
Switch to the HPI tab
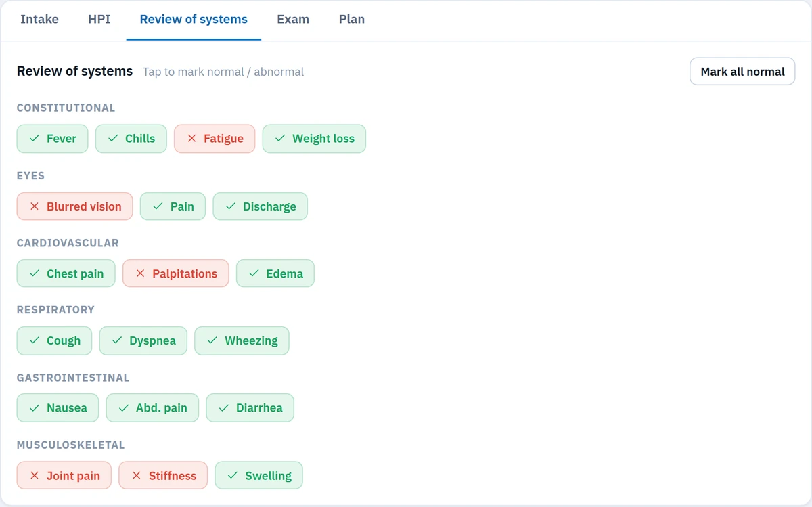[99, 19]
